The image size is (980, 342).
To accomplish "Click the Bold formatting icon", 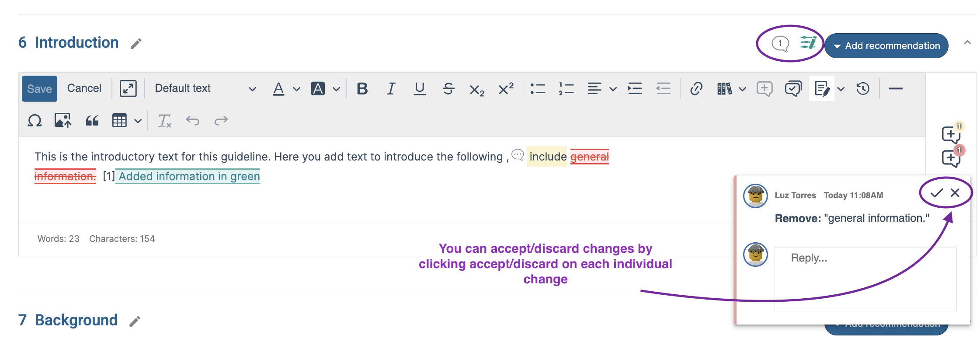I will coord(362,89).
